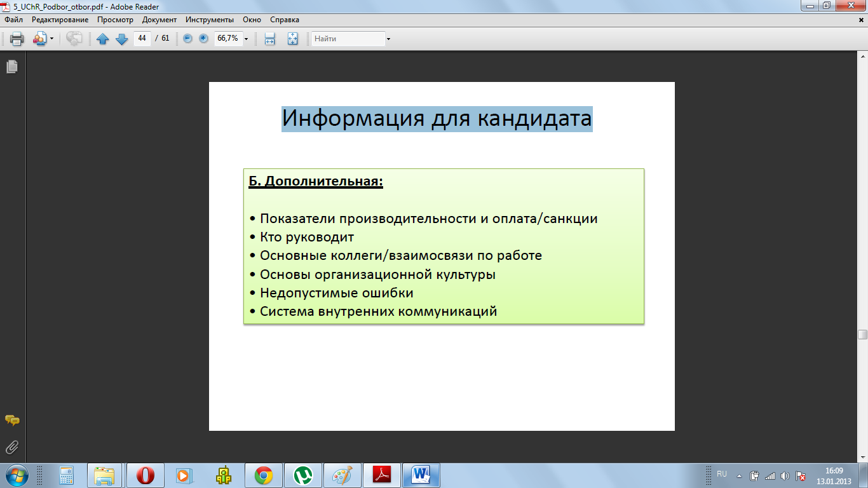
Task: Open the Найти search options dropdown
Action: pos(388,39)
